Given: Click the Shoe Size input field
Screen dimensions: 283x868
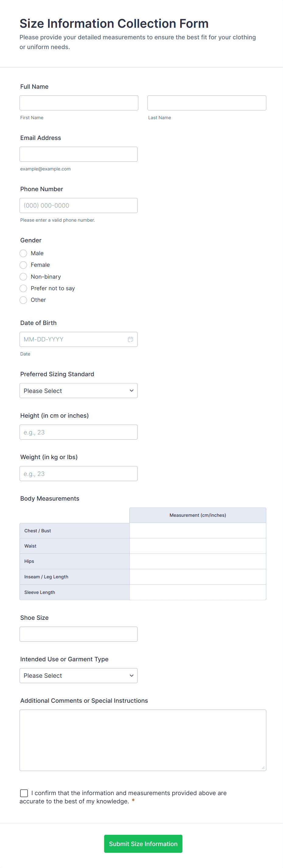Looking at the screenshot, I should [x=79, y=634].
